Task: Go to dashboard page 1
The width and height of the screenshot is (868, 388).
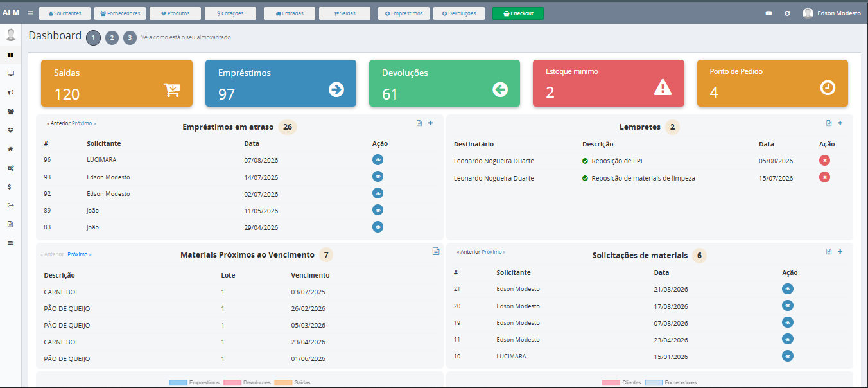Action: [93, 38]
